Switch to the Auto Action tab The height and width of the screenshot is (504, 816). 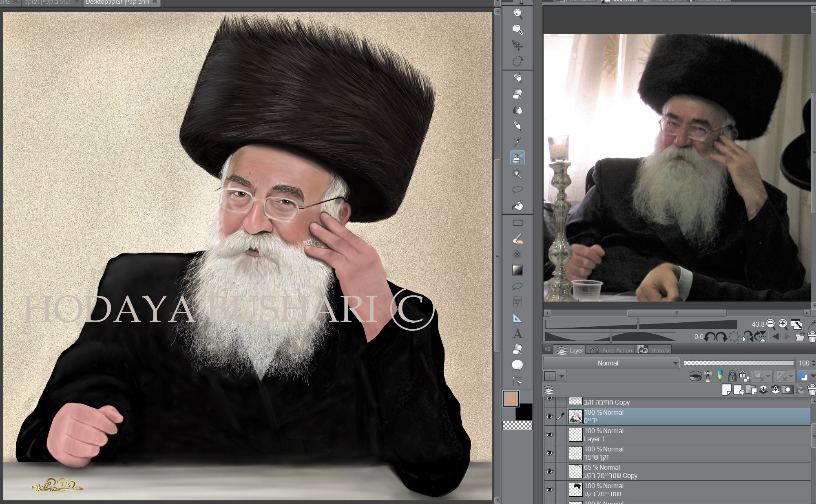tap(617, 350)
